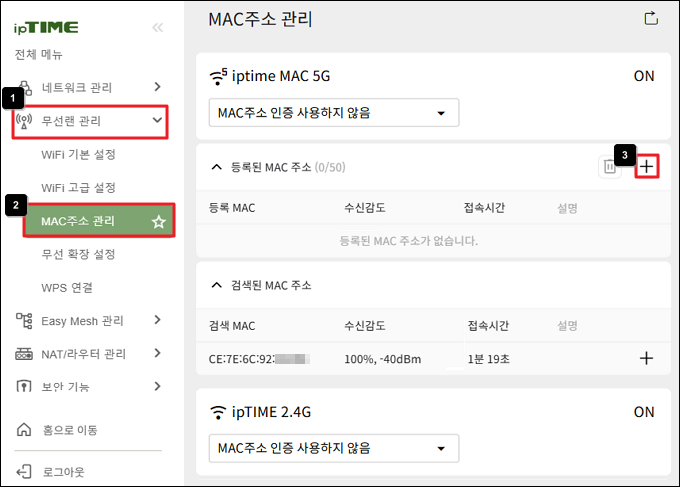Open MAC auth dropdown for iptime MAC 5G
Screen dimensions: 680x487
point(333,113)
